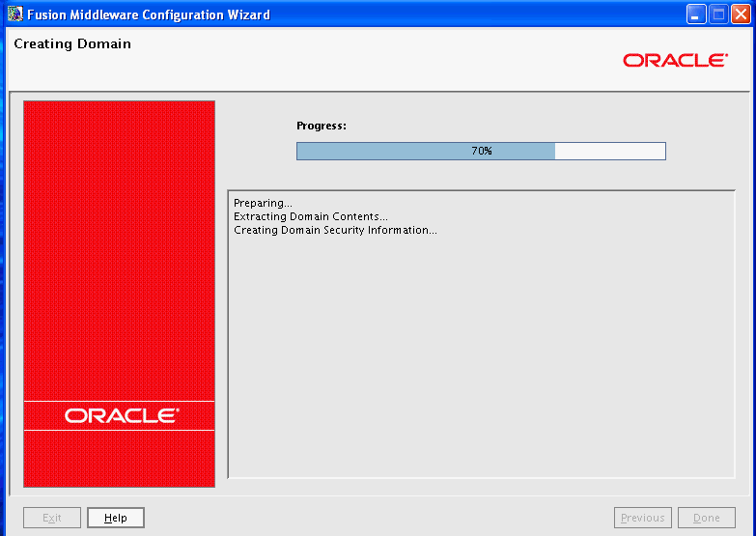
Task: Click the grayed-out Previous button
Action: point(643,518)
